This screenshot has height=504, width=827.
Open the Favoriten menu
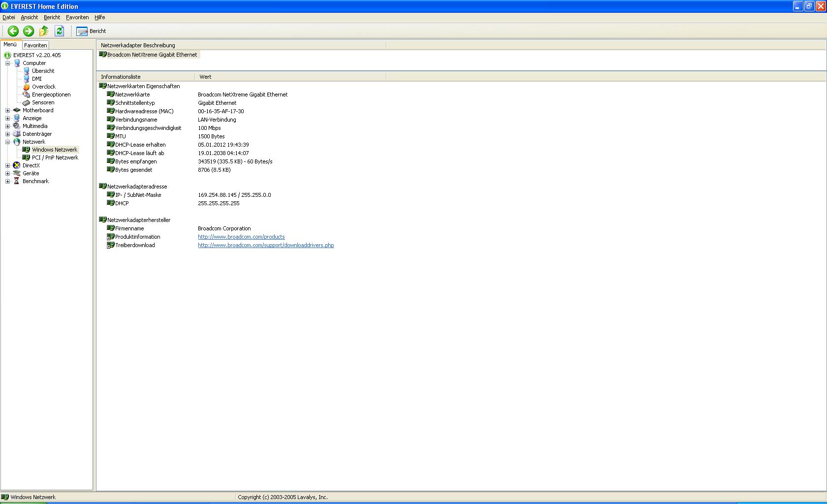click(x=77, y=17)
